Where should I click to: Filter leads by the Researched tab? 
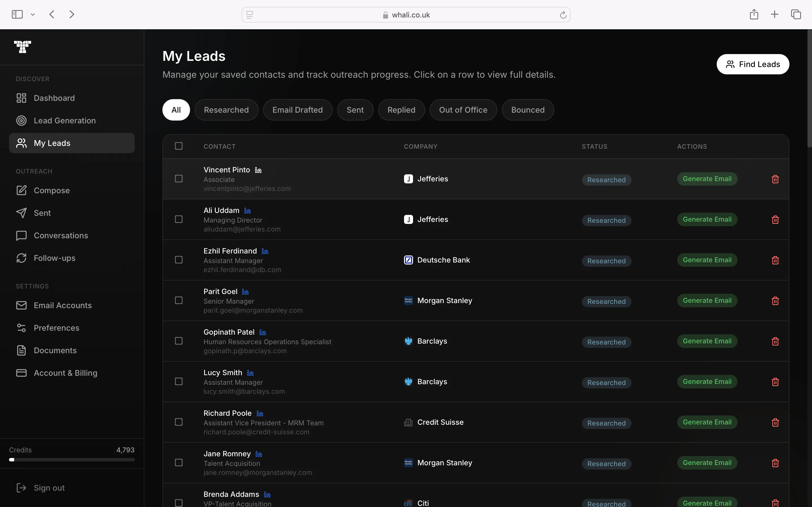226,110
